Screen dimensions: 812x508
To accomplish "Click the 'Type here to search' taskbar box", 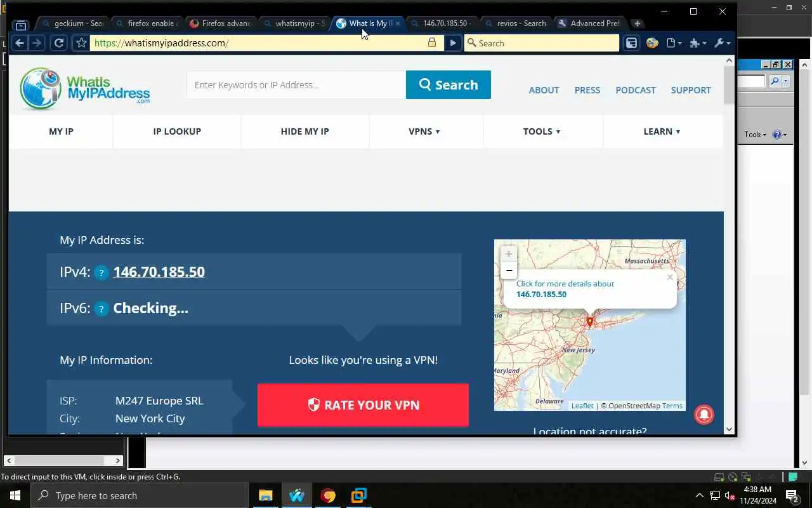I will click(x=140, y=495).
